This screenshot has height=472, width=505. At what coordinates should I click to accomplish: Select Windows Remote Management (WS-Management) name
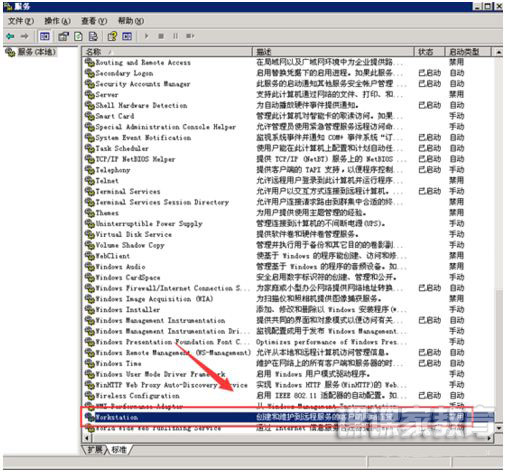[x=173, y=353]
